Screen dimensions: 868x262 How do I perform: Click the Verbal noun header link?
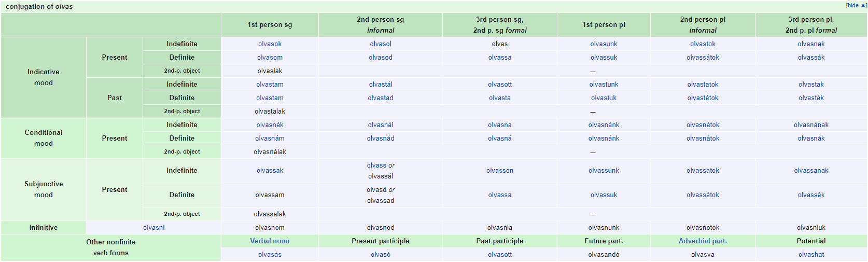[270, 241]
